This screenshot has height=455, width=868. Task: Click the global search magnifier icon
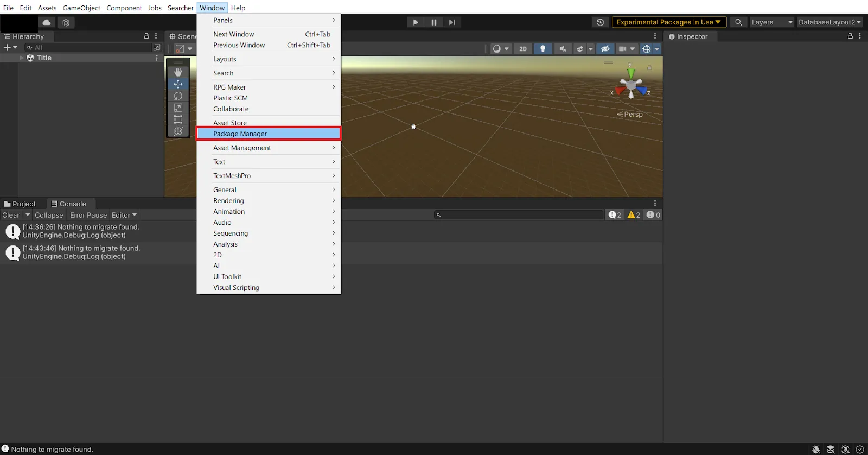click(x=738, y=22)
